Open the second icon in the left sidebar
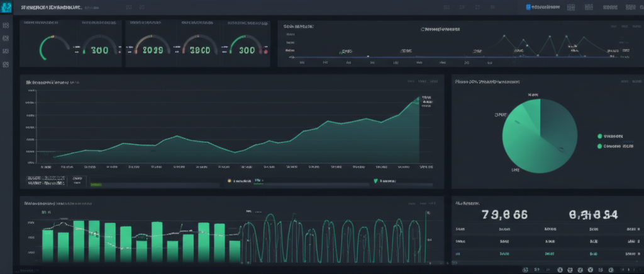This screenshot has height=274, width=644. click(x=6, y=38)
